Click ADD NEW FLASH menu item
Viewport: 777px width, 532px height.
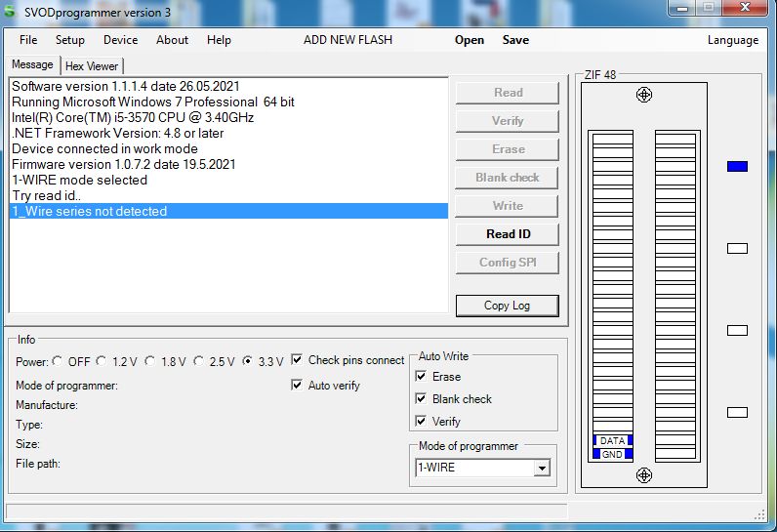(x=348, y=40)
